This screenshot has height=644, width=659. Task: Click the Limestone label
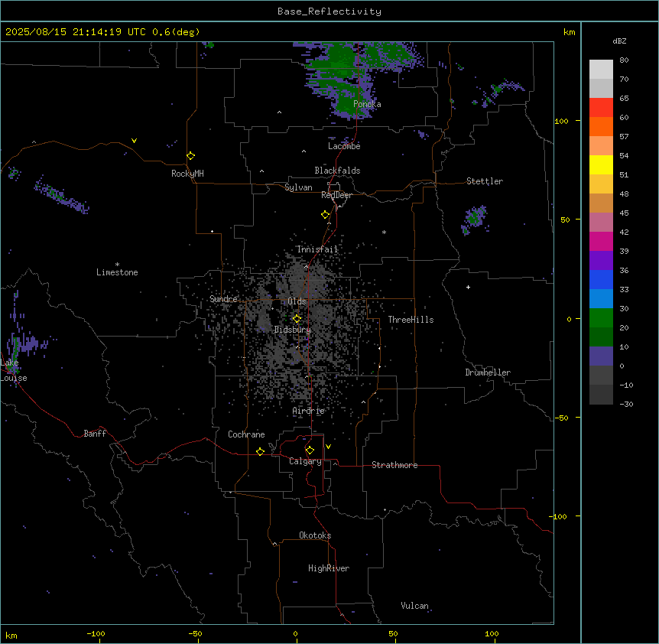coord(117,272)
